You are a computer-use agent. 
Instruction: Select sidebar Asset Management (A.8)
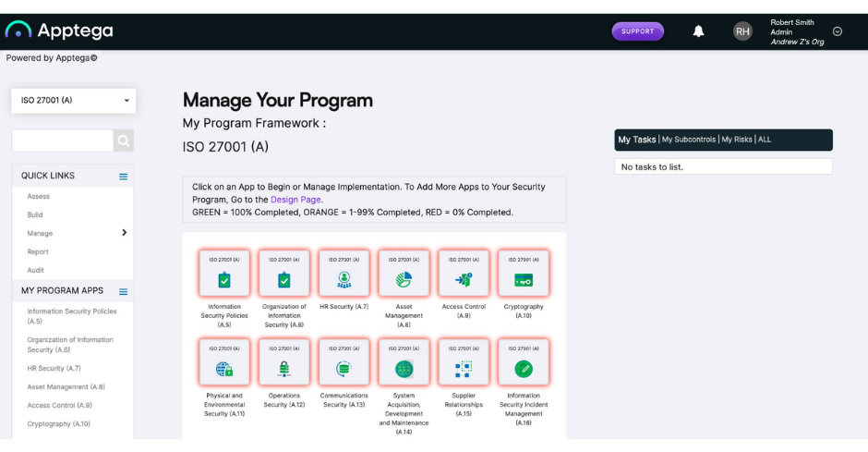click(x=66, y=386)
